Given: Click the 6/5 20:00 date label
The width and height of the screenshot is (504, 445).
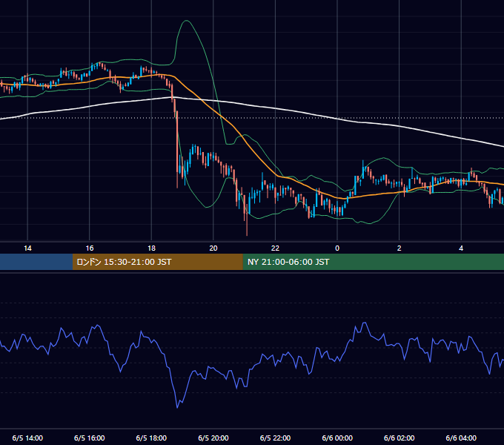Looking at the screenshot, I should pos(213,438).
